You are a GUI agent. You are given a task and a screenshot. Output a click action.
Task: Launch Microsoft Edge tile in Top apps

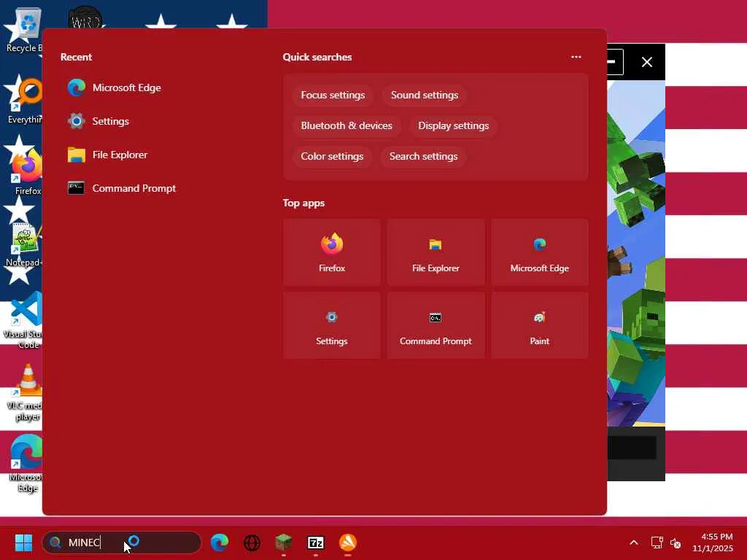tap(539, 252)
